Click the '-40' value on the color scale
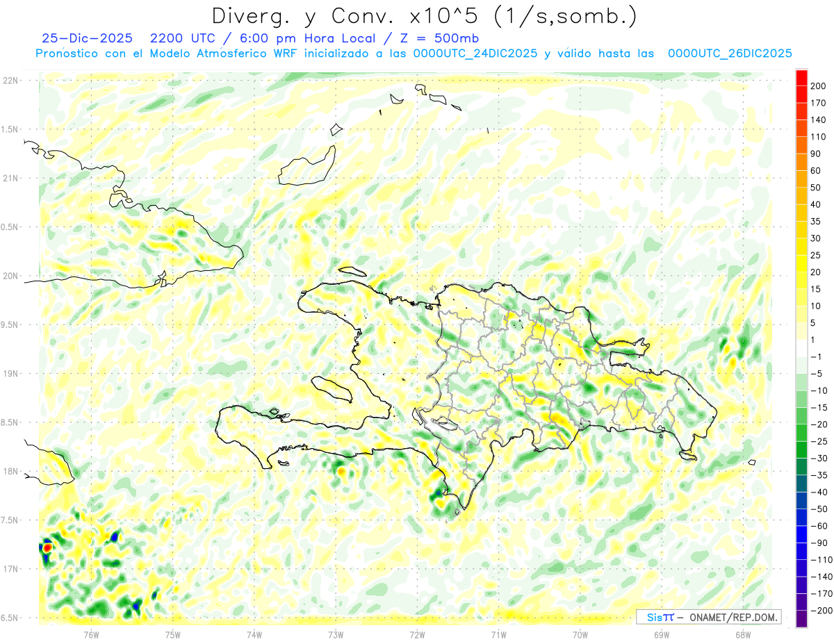This screenshot has height=644, width=834. pyautogui.click(x=819, y=493)
